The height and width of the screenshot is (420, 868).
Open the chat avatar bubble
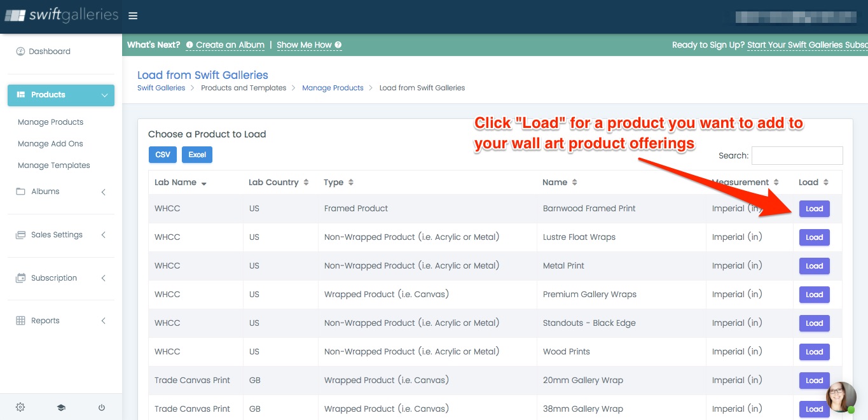point(841,398)
